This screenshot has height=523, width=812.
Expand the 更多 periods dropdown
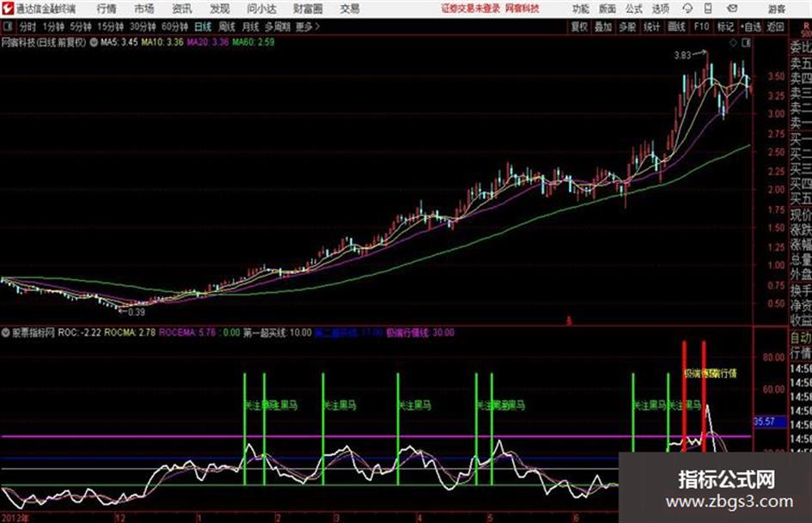click(308, 27)
